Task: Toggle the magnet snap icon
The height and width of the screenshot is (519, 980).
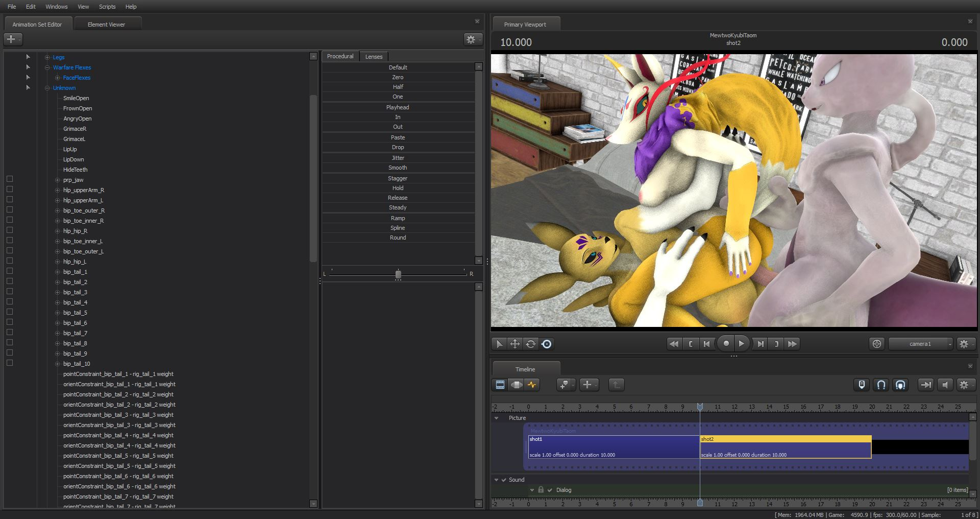Action: tap(881, 385)
